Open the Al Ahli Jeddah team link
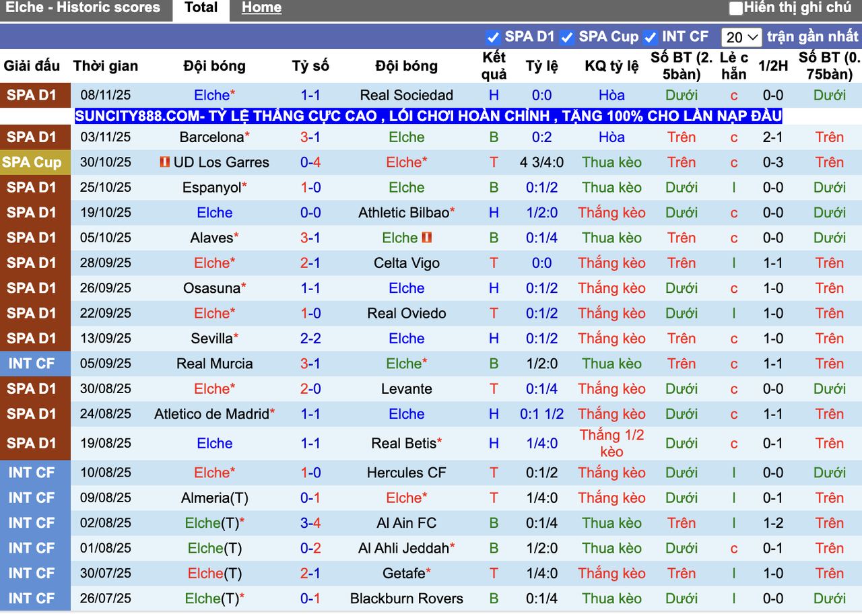The width and height of the screenshot is (862, 616). (403, 548)
